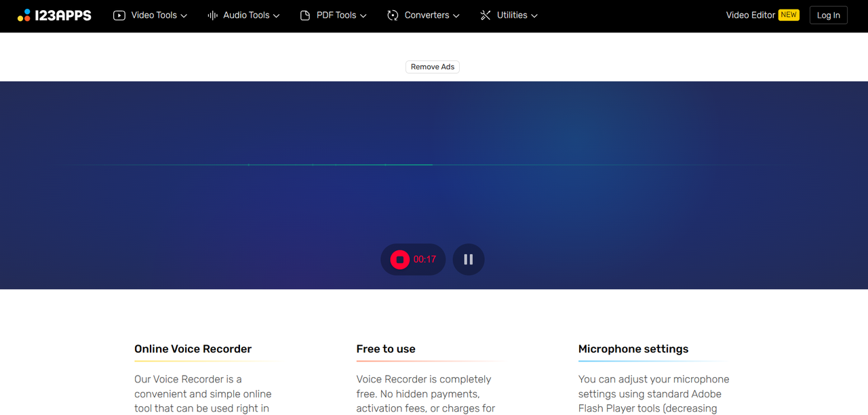Click the Converters cycle icon
This screenshot has width=868, height=415.
[393, 15]
